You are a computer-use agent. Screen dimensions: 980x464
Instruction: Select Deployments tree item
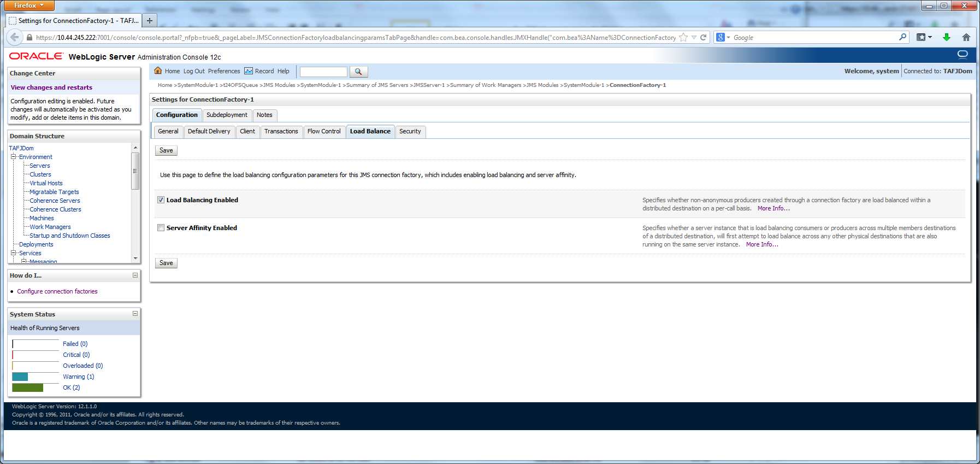point(36,244)
